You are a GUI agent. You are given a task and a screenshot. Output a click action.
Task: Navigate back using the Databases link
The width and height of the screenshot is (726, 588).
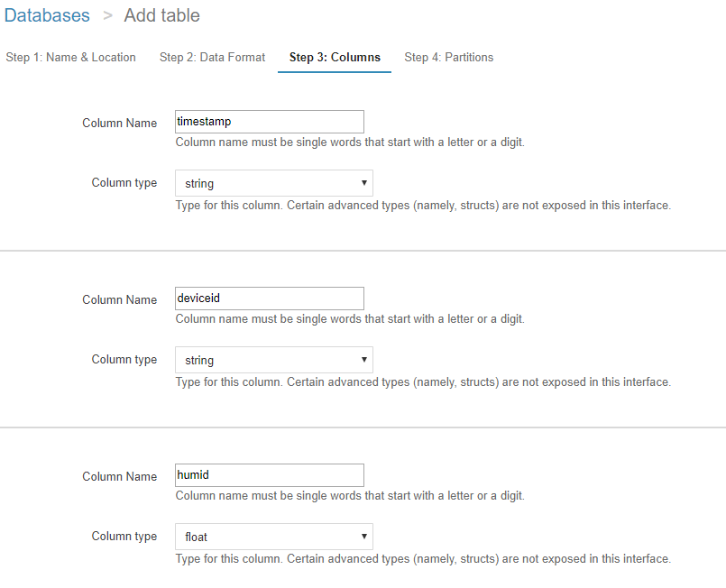click(x=47, y=15)
